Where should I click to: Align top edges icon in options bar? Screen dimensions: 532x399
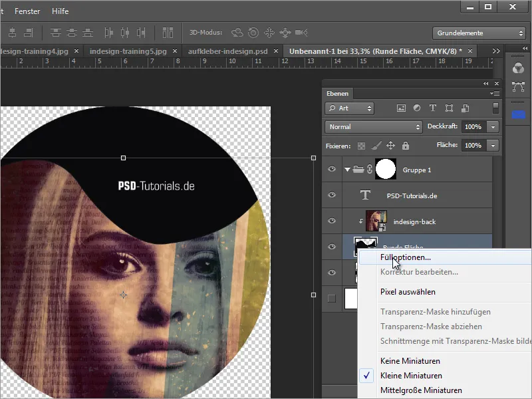[56, 33]
